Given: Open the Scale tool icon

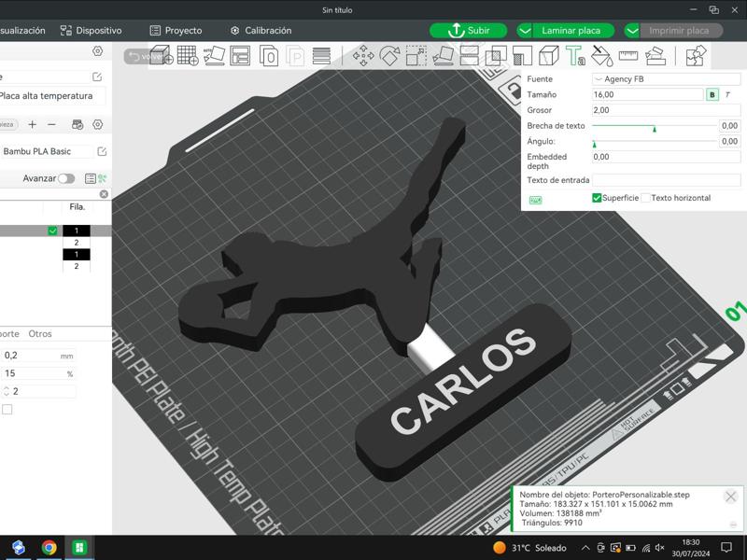Looking at the screenshot, I should (415, 54).
